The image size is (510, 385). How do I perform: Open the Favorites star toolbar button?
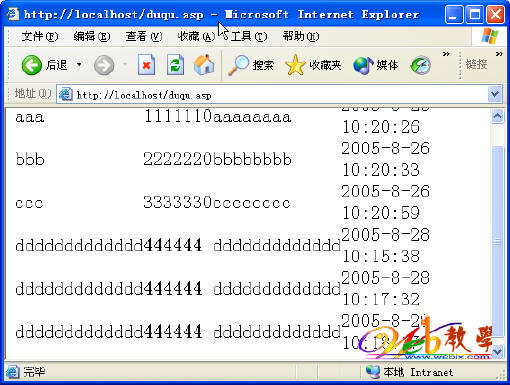pyautogui.click(x=313, y=65)
